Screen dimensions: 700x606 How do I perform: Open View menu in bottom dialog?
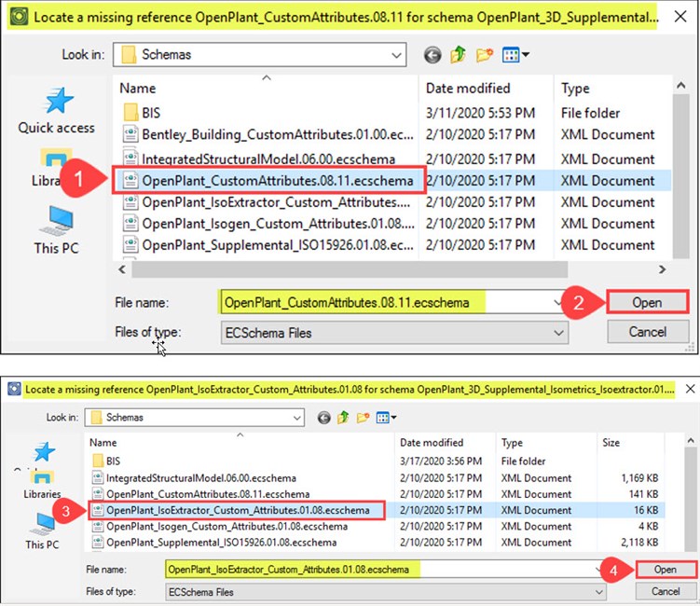[x=386, y=418]
